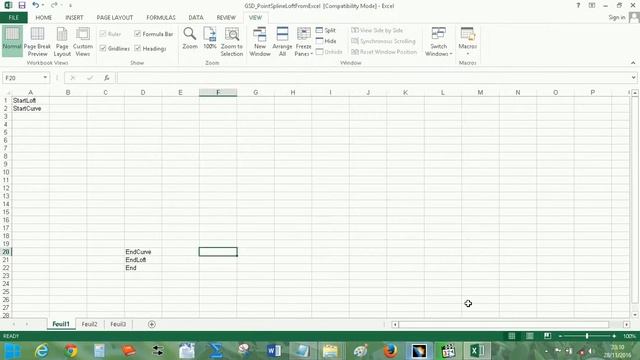This screenshot has height=360, width=640.
Task: Switch to Page Break Preview in status bar
Action: (547, 336)
